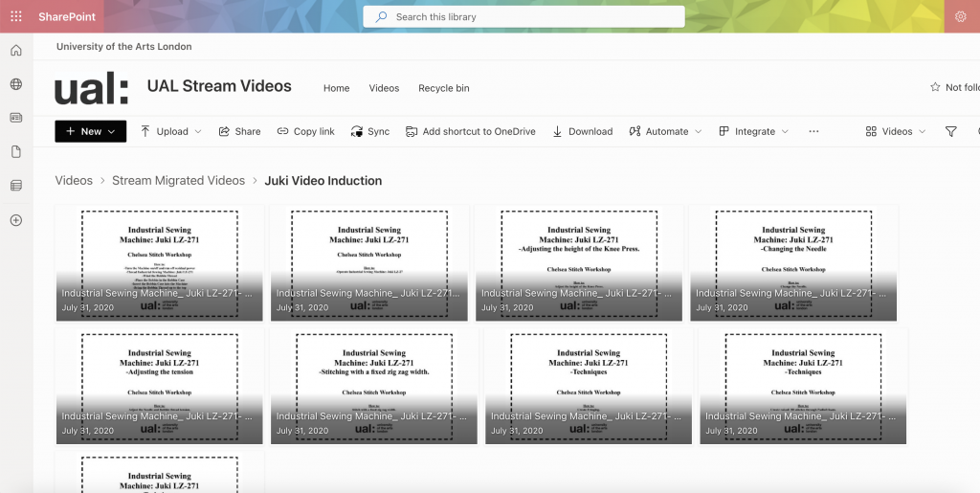
Task: Open My files page icon
Action: coord(16,152)
